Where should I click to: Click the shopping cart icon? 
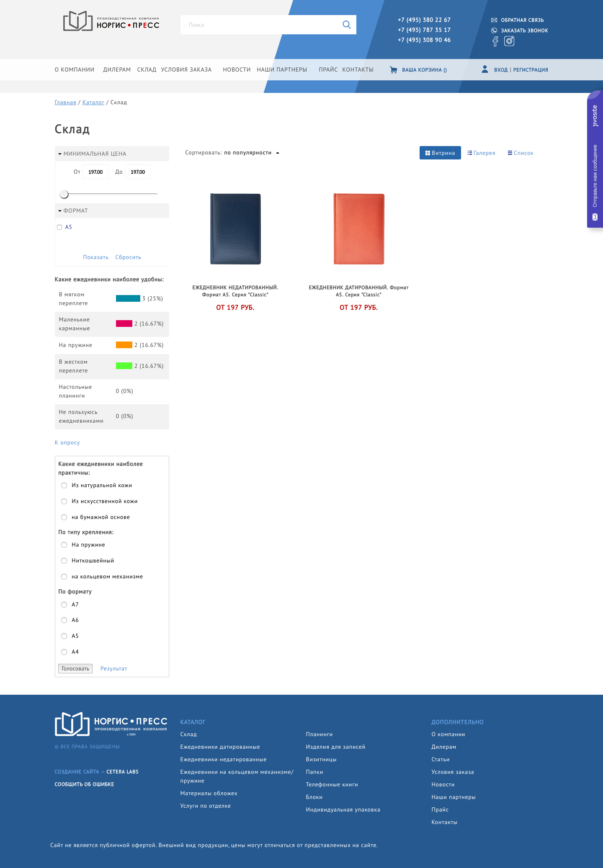click(x=393, y=70)
